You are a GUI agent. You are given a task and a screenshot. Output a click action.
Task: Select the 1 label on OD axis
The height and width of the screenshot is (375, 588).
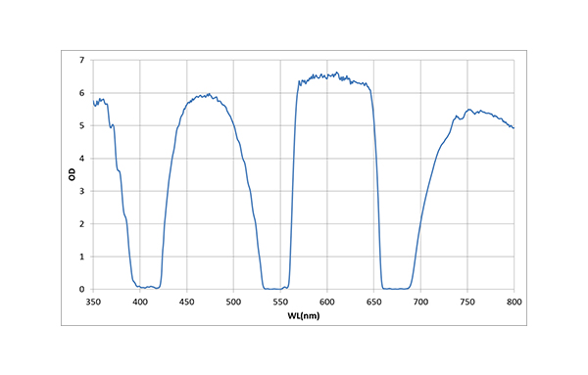[82, 257]
